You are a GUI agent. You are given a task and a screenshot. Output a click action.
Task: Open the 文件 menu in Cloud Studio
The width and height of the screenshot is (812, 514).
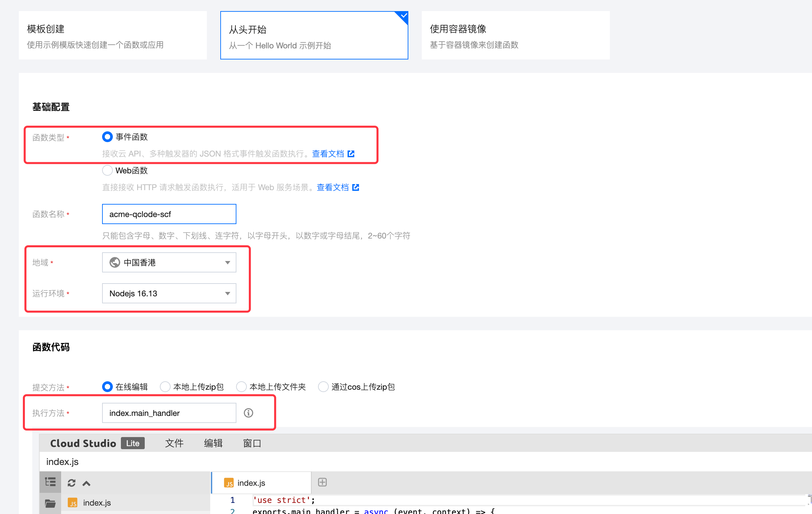[174, 443]
